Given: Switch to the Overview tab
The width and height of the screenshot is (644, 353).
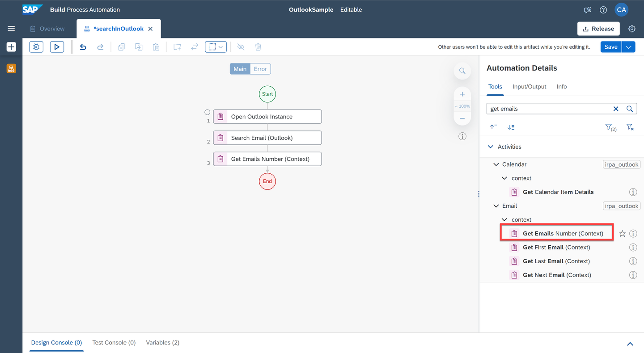Looking at the screenshot, I should coord(47,29).
